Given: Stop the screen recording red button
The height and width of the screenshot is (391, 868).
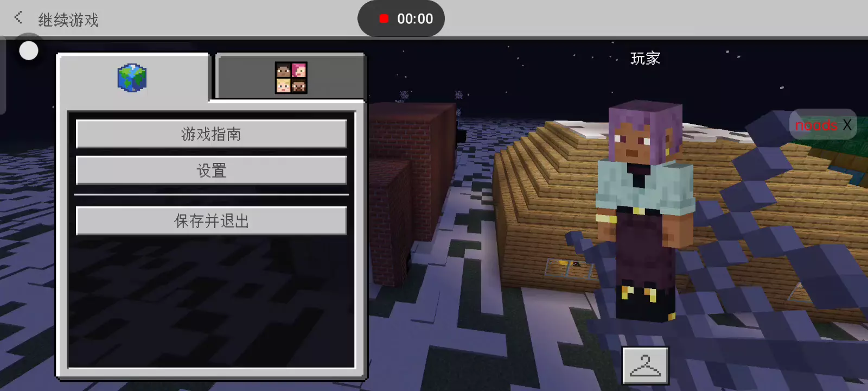Looking at the screenshot, I should click(384, 18).
